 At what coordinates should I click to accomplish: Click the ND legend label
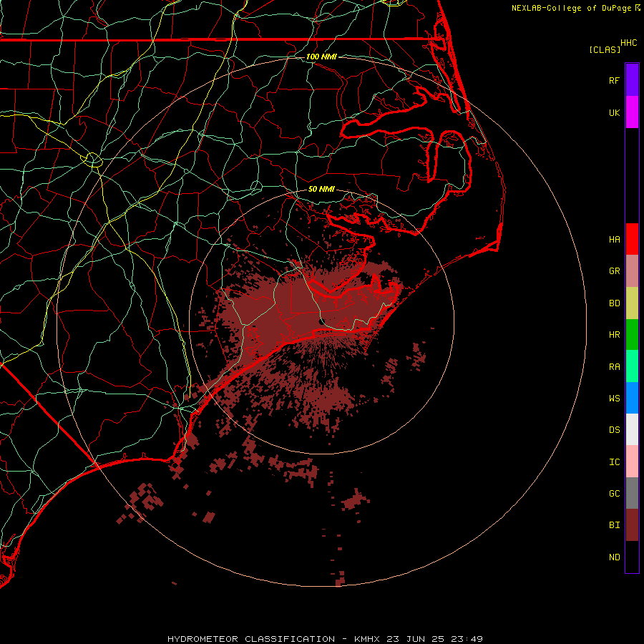(614, 557)
